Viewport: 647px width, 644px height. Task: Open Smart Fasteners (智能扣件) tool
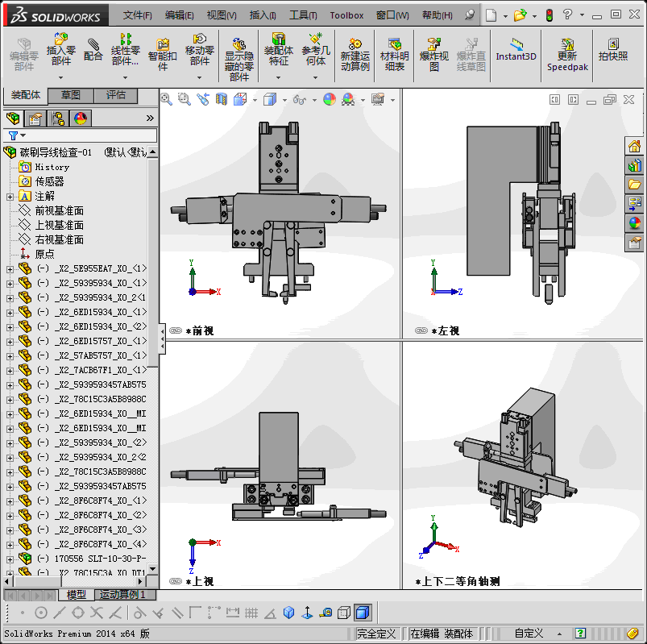[x=163, y=55]
